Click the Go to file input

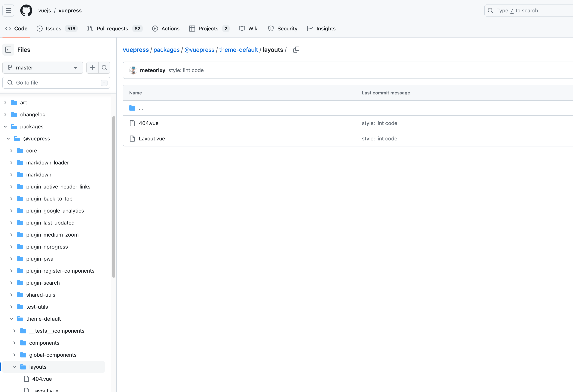56,83
